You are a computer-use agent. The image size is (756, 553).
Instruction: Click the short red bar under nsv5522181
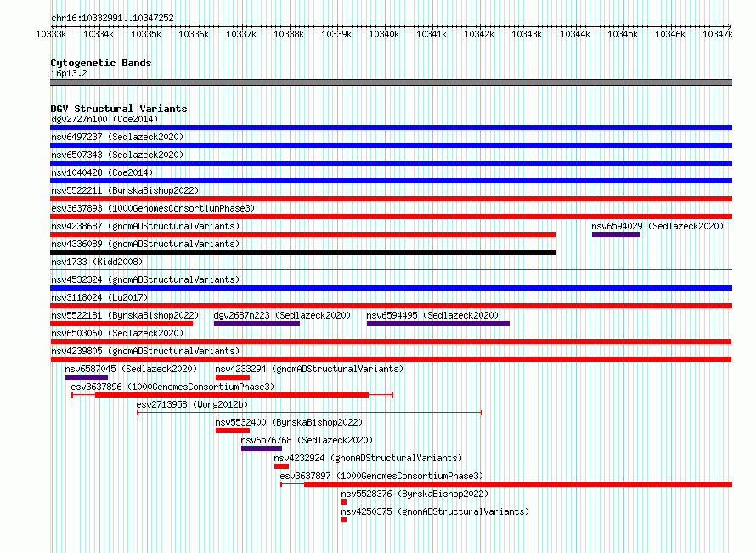coord(121,324)
